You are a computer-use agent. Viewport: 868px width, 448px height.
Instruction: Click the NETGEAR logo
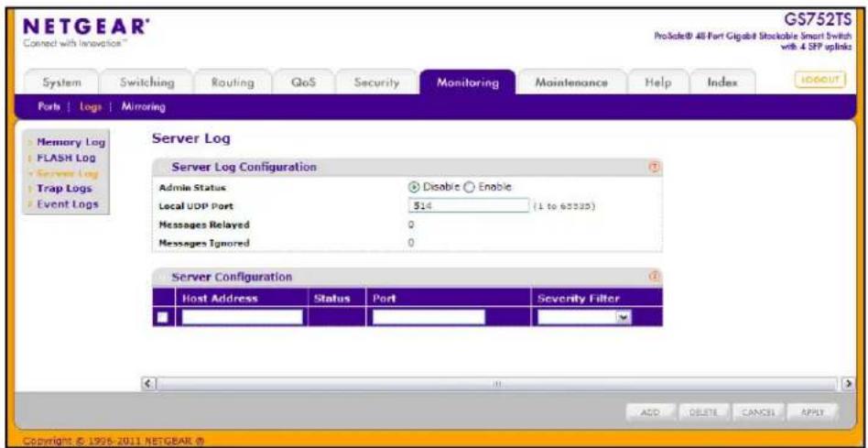coord(88,27)
